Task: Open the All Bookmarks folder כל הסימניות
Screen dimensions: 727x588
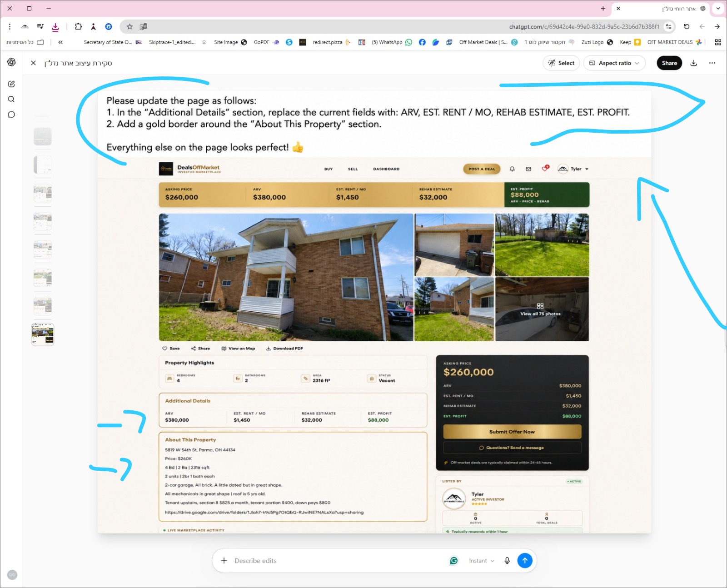Action: click(x=25, y=42)
